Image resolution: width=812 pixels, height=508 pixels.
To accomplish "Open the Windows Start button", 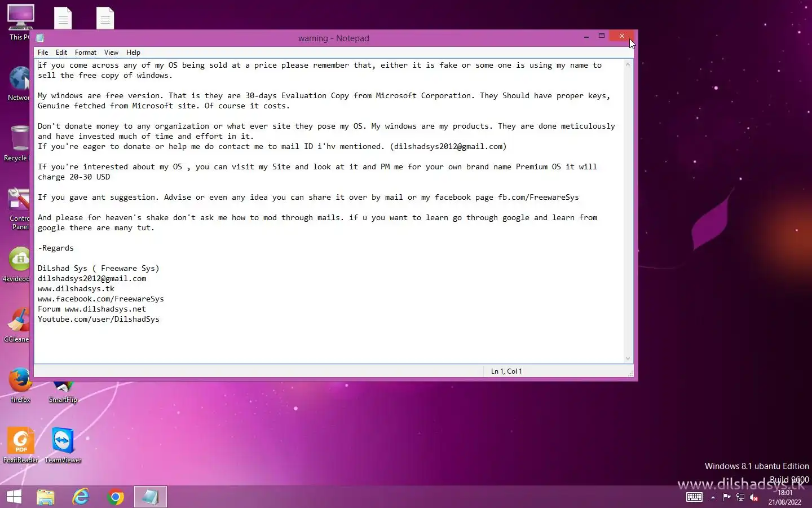I will pos(14,497).
